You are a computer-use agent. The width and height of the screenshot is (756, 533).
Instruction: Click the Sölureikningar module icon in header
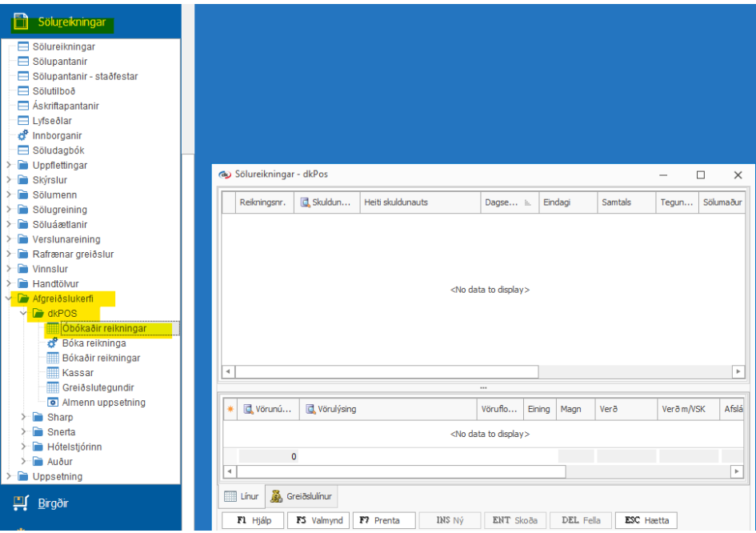pos(22,22)
